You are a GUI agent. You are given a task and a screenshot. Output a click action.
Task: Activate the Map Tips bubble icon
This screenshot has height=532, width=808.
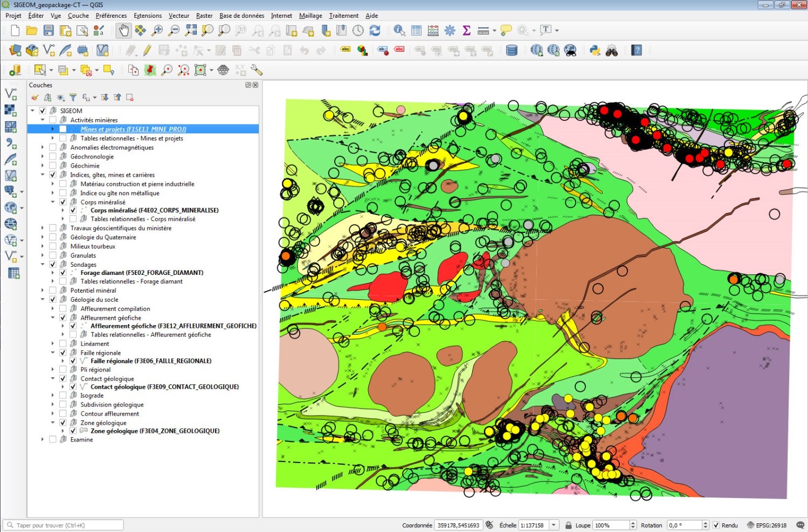coord(506,31)
